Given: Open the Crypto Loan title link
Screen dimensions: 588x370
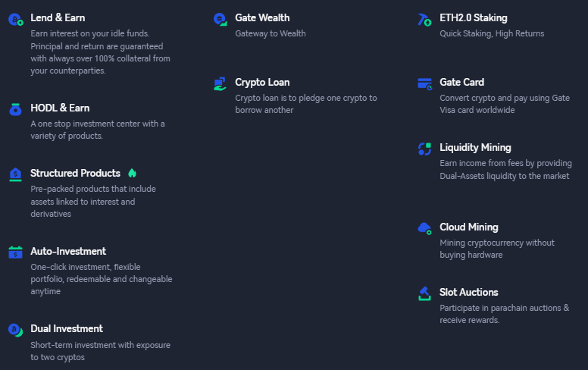Looking at the screenshot, I should pyautogui.click(x=262, y=82).
